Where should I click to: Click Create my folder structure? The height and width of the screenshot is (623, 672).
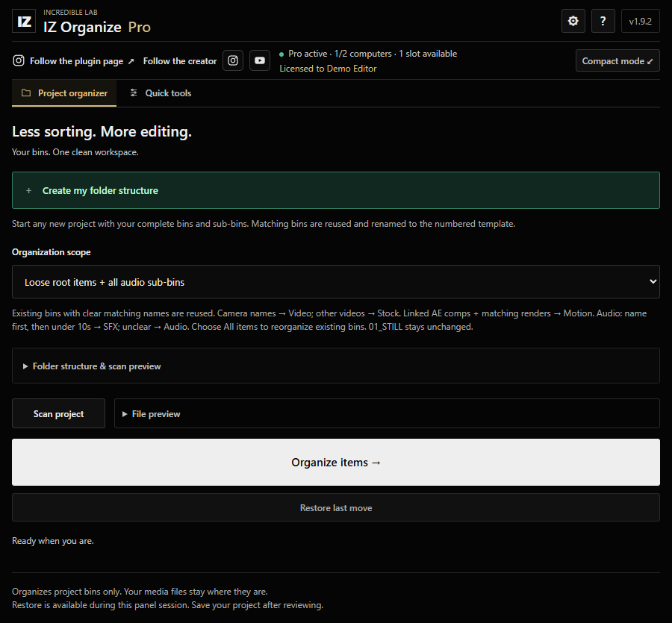[336, 190]
